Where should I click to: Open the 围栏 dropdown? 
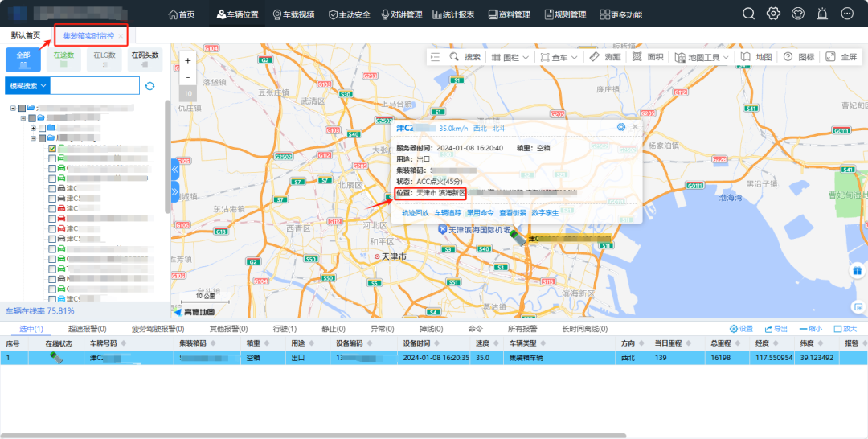tap(510, 57)
